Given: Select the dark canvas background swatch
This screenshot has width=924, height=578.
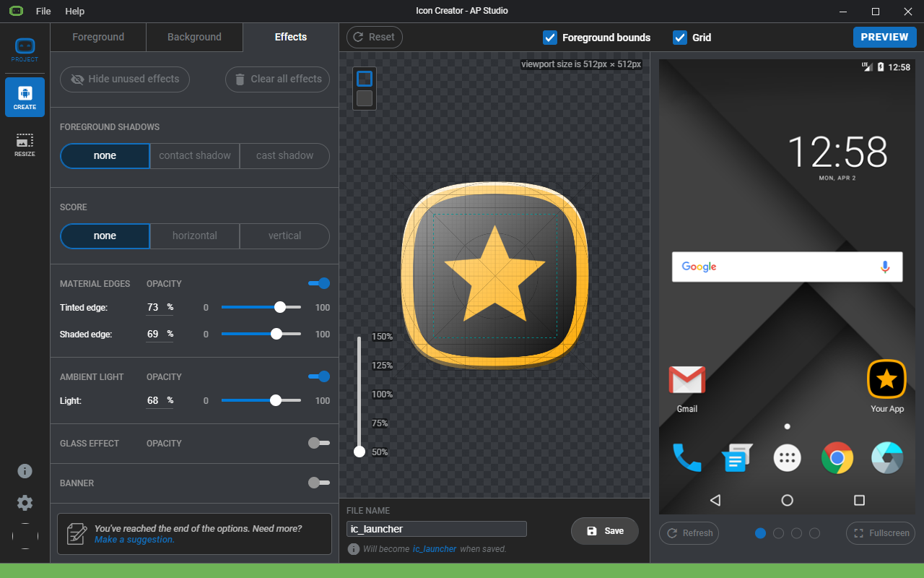Looking at the screenshot, I should [x=365, y=98].
